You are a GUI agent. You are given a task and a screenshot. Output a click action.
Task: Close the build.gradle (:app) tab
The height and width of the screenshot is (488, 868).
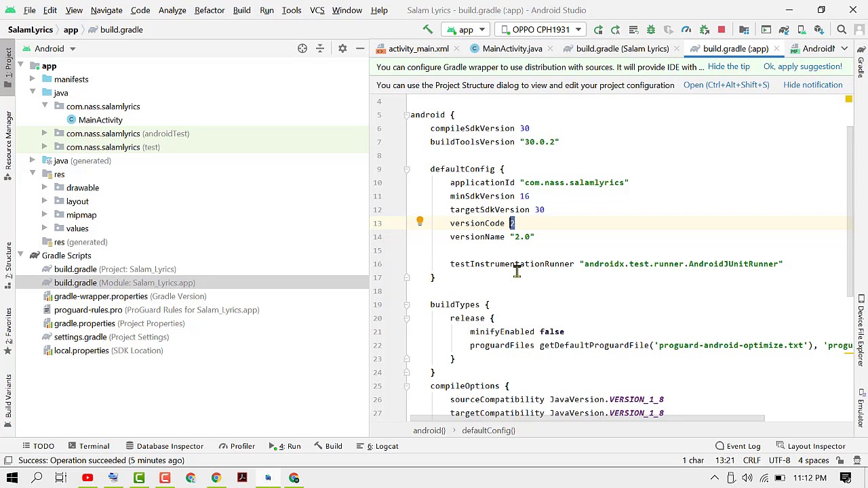tap(776, 49)
